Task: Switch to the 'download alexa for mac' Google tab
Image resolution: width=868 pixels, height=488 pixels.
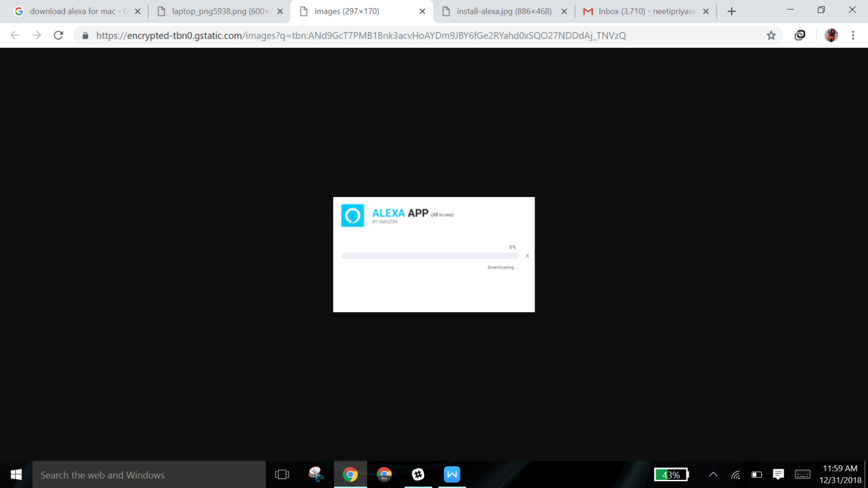Action: click(x=72, y=12)
